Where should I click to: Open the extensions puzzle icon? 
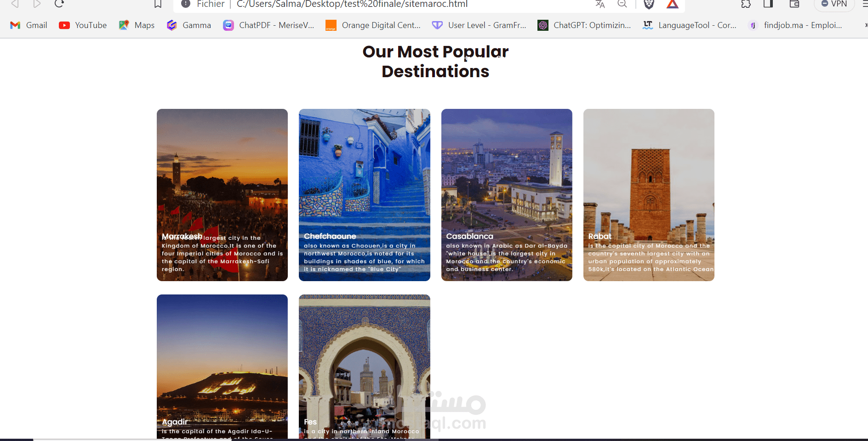coord(746,4)
